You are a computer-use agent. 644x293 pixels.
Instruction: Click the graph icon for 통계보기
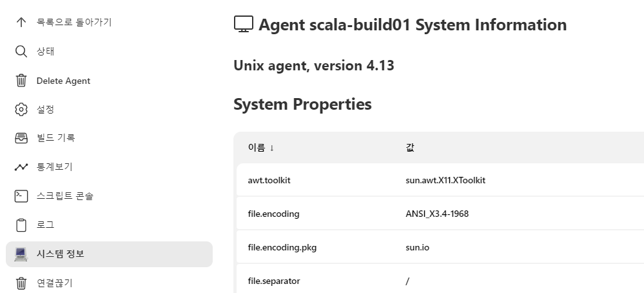(x=21, y=167)
